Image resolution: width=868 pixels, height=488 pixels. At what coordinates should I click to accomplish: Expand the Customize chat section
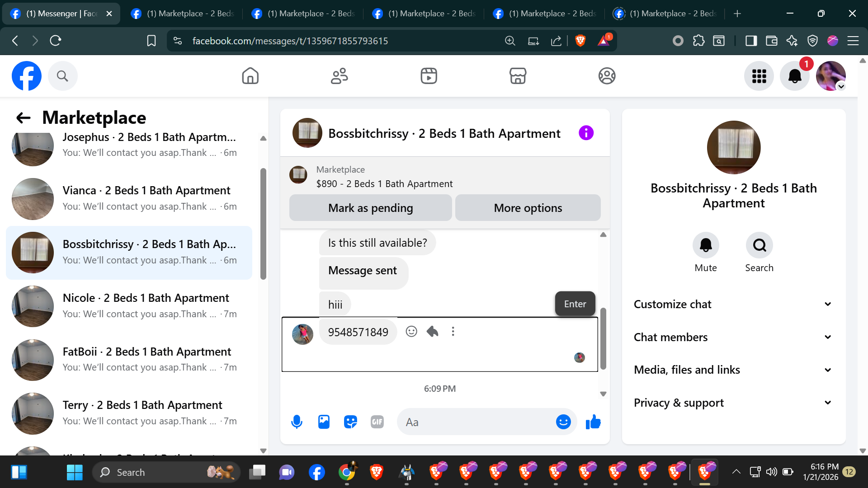pos(733,304)
